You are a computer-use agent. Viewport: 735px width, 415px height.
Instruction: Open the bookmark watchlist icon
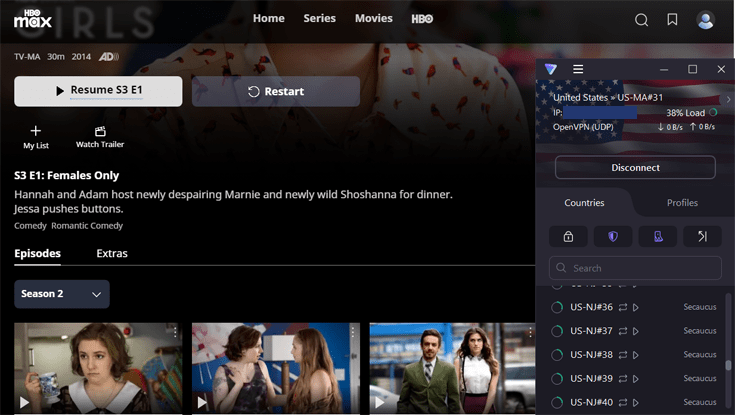(x=672, y=19)
